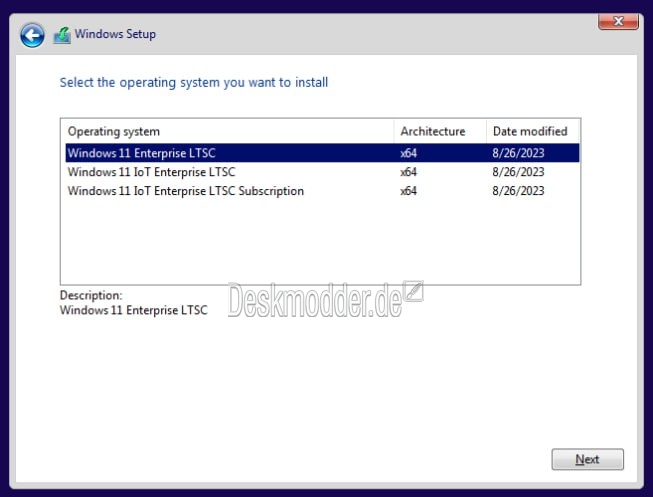
Task: Click date 8/26/2023 in the Subscription row
Action: pos(518,191)
